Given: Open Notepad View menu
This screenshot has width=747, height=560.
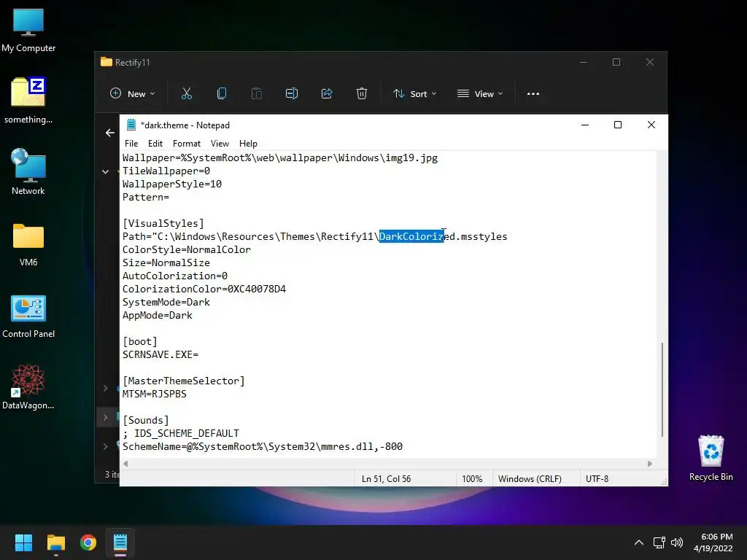Looking at the screenshot, I should click(x=220, y=144).
